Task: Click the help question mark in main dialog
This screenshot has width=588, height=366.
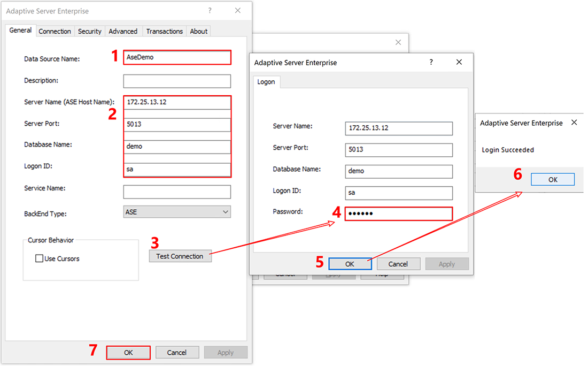Action: pos(210,11)
